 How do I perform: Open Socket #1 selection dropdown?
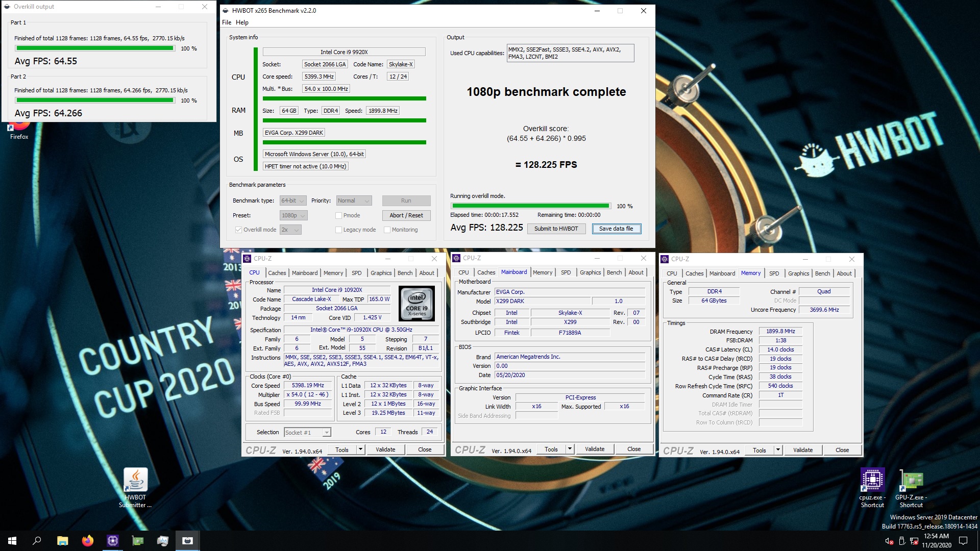click(x=307, y=433)
